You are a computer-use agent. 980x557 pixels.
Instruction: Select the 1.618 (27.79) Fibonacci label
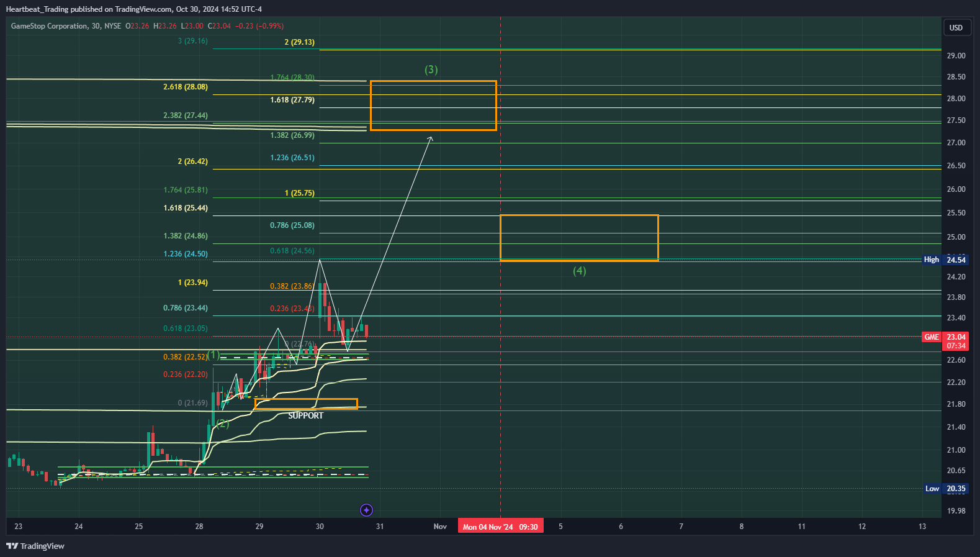coord(292,100)
